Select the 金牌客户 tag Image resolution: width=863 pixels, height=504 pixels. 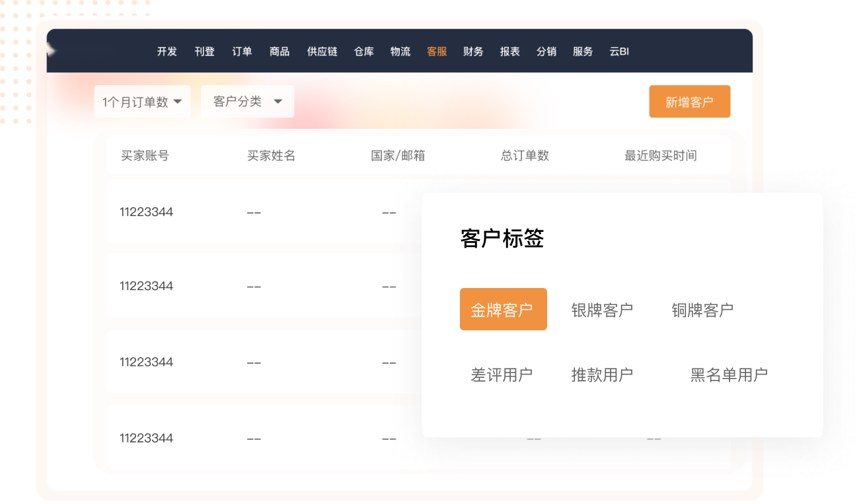click(503, 309)
